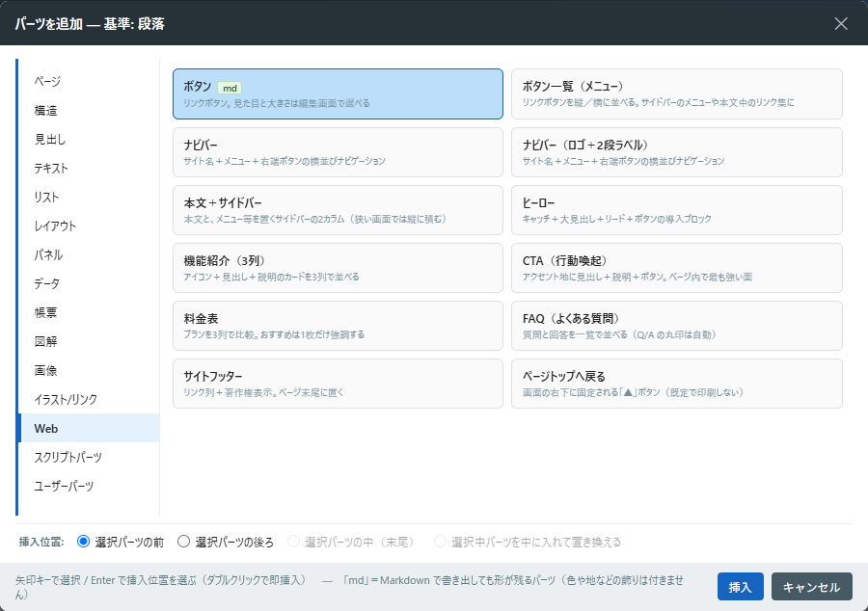Click description アイコン＋見出し＋説明のカード text

(271, 277)
